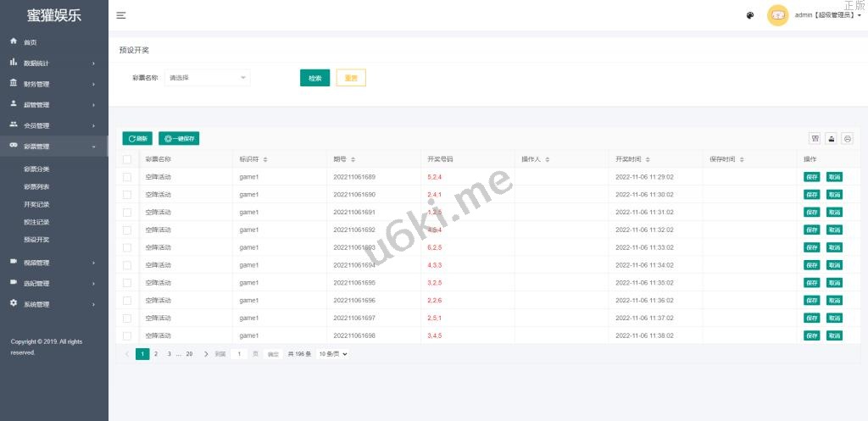
Task: Open the column filter icon above table
Action: pos(815,139)
